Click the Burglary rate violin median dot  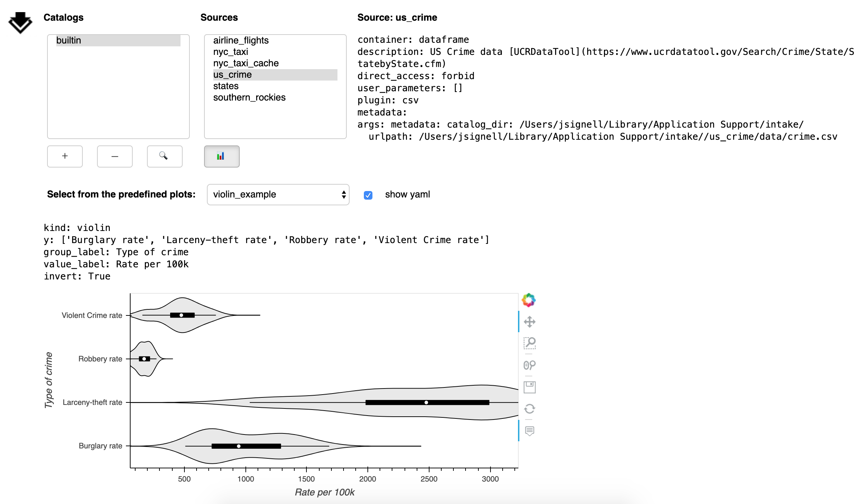tap(239, 446)
